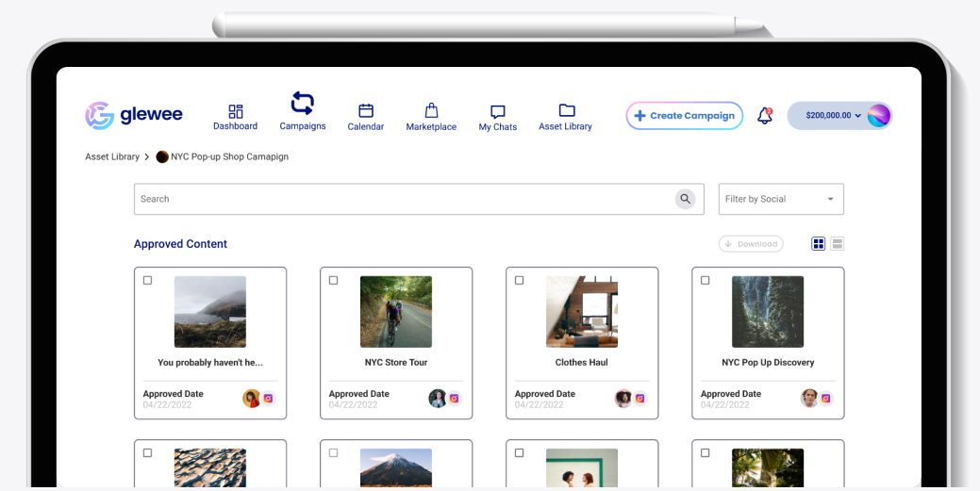980x491 pixels.
Task: Open the Campaigns section
Action: point(303,111)
